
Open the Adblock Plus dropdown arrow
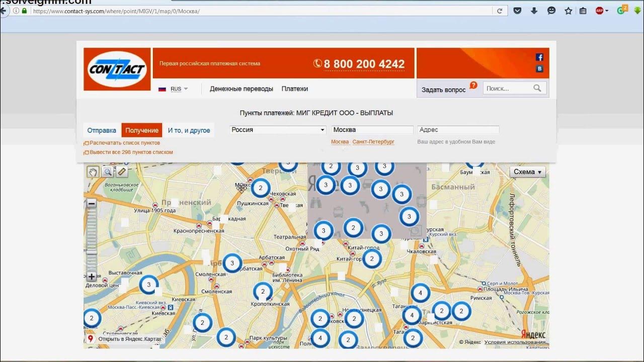tap(607, 11)
